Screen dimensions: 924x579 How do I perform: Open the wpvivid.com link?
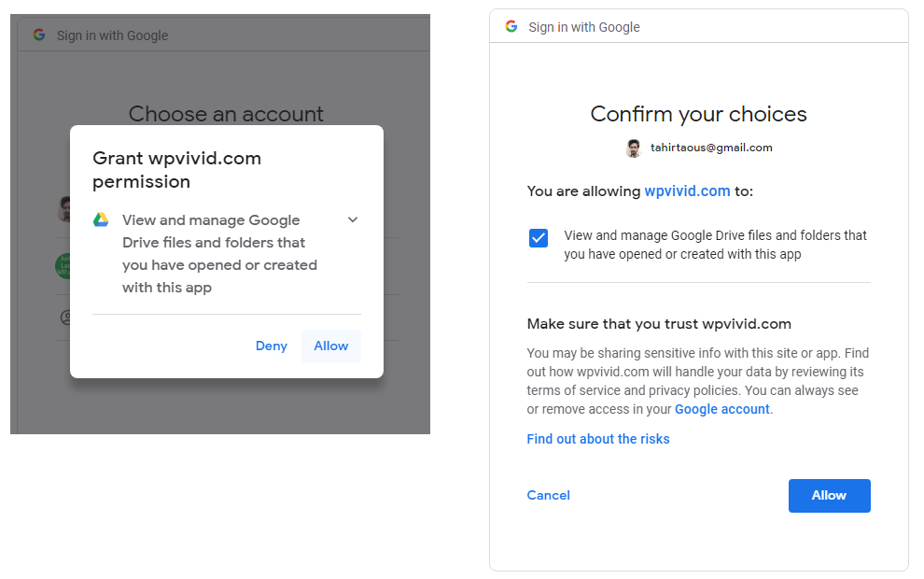[x=687, y=191]
